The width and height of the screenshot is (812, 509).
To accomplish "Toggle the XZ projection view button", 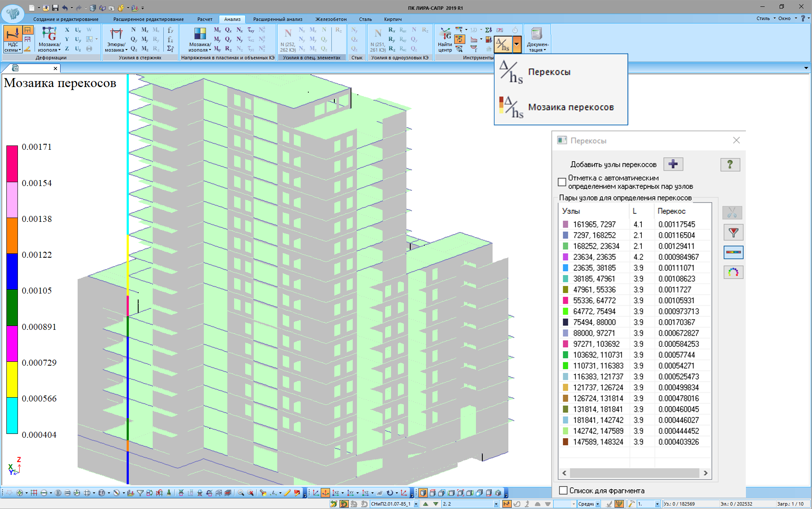I will 336,493.
